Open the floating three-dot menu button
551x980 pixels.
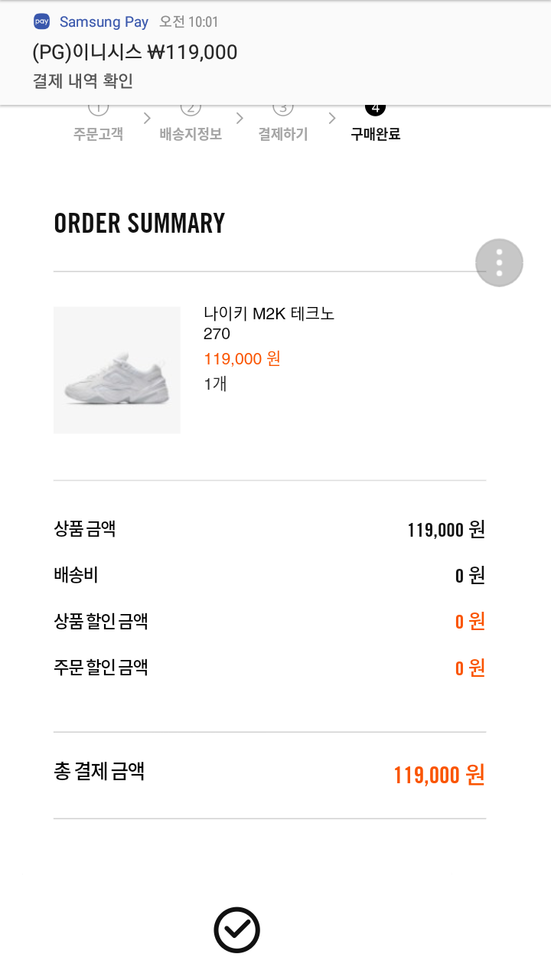499,263
